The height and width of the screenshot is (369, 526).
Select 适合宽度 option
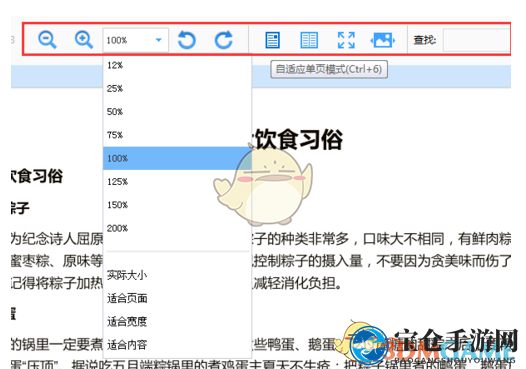[177, 321]
